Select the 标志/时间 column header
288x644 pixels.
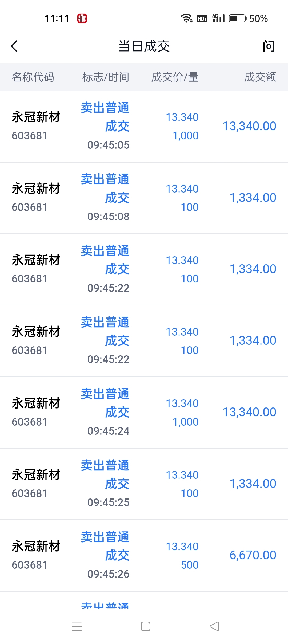106,77
